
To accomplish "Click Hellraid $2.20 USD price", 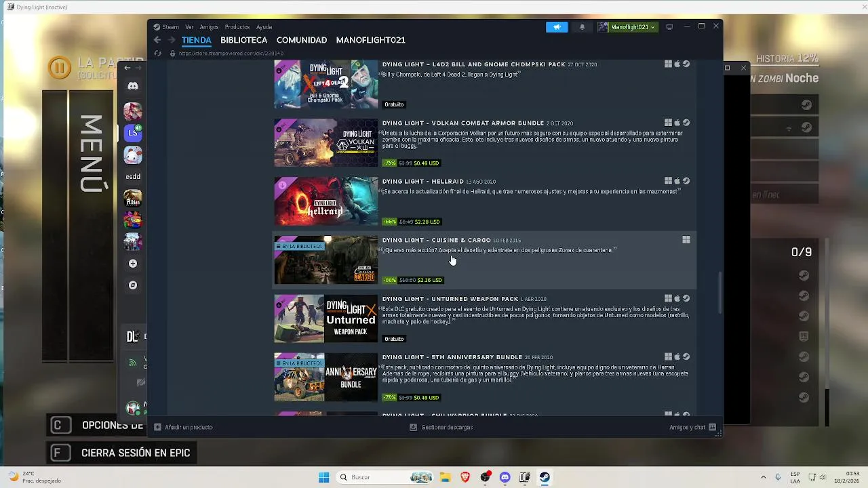I will click(x=427, y=222).
